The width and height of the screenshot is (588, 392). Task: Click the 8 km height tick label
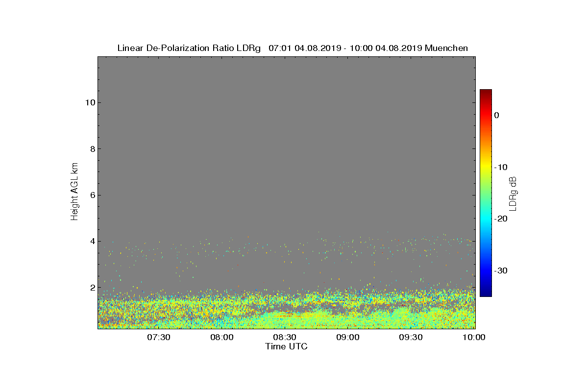91,148
